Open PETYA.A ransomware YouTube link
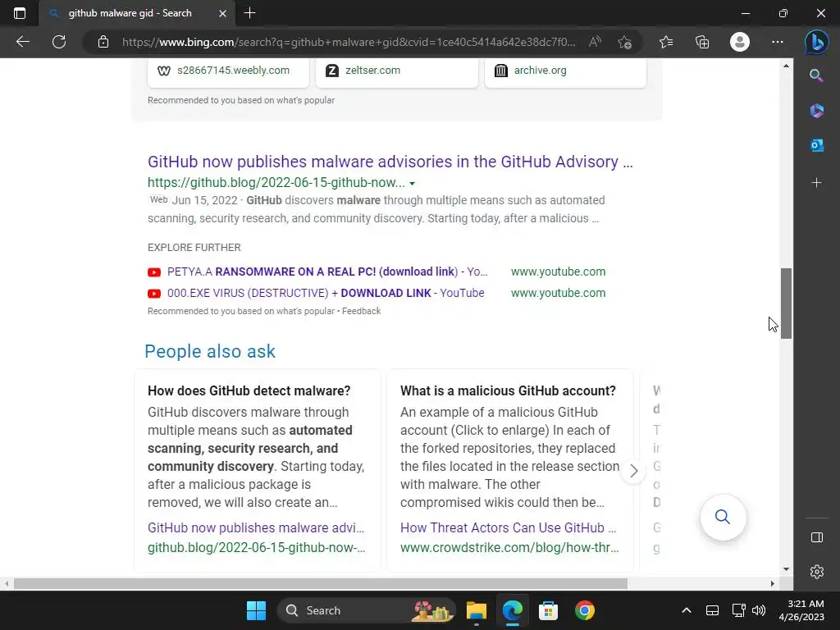The height and width of the screenshot is (630, 840). tap(327, 272)
